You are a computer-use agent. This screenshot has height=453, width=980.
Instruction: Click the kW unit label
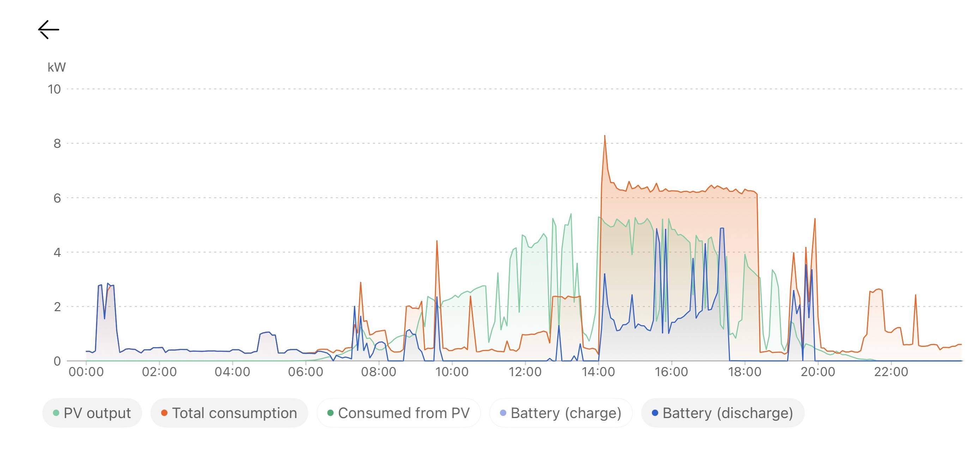56,67
